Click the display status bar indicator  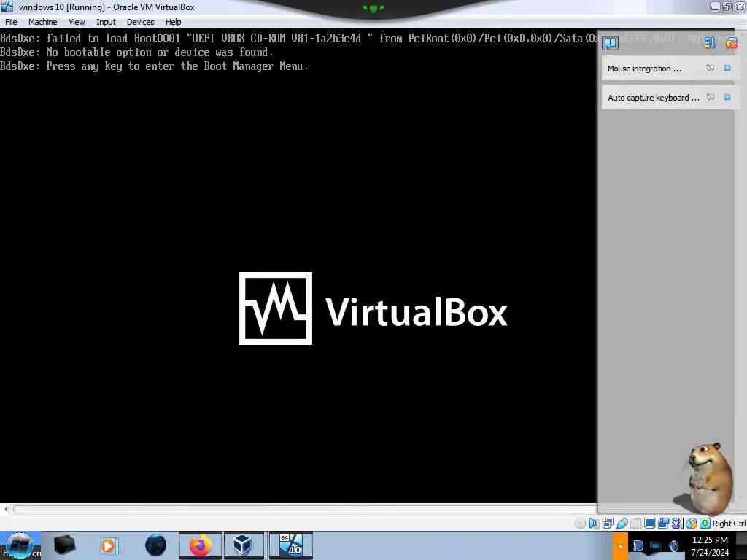(649, 524)
